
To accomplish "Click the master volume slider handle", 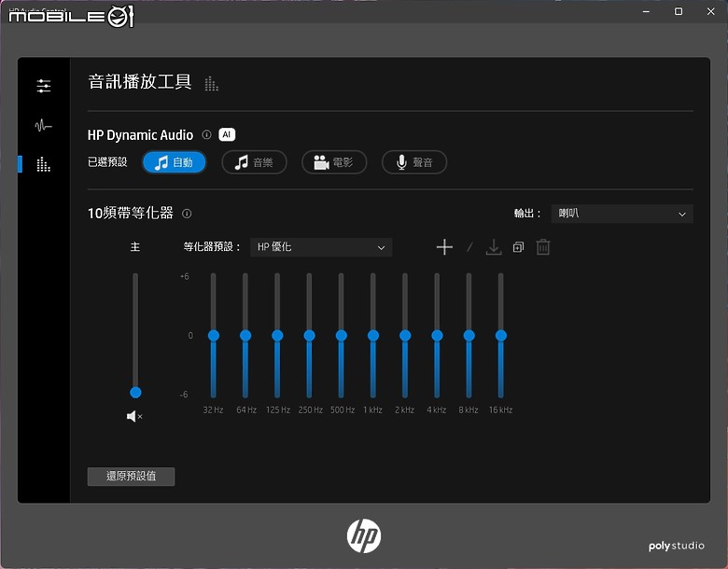I will (135, 393).
